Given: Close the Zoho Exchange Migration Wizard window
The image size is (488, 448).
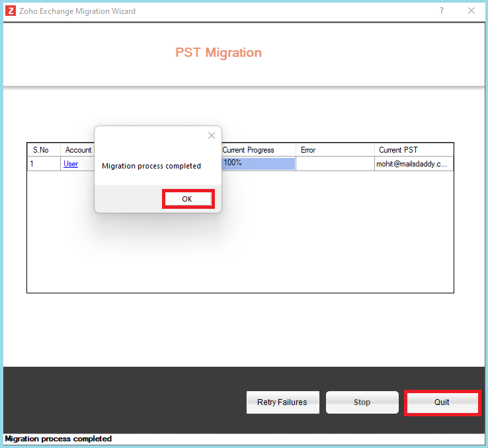Looking at the screenshot, I should (x=471, y=11).
